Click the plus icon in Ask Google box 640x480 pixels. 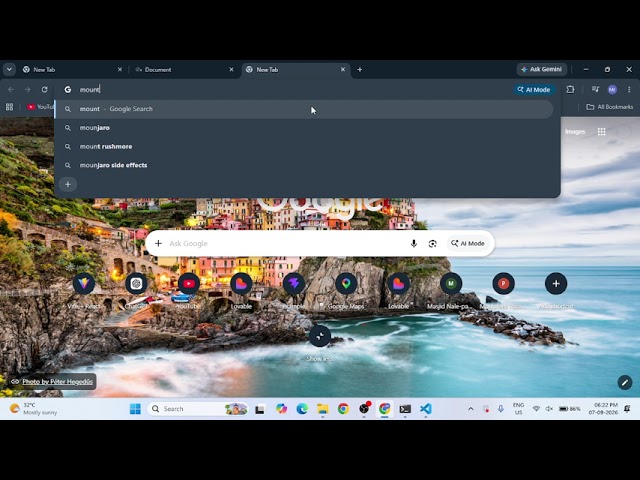point(158,244)
